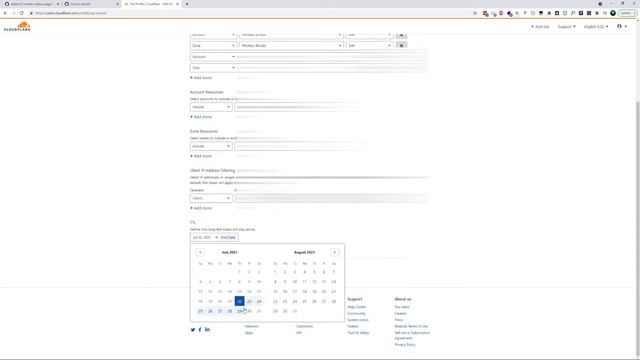
Task: Go to next month in calendar
Action: 334,252
